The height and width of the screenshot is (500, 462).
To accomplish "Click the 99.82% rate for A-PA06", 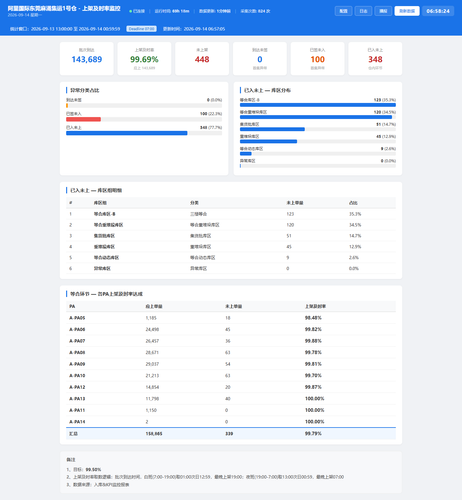I will pos(313,329).
